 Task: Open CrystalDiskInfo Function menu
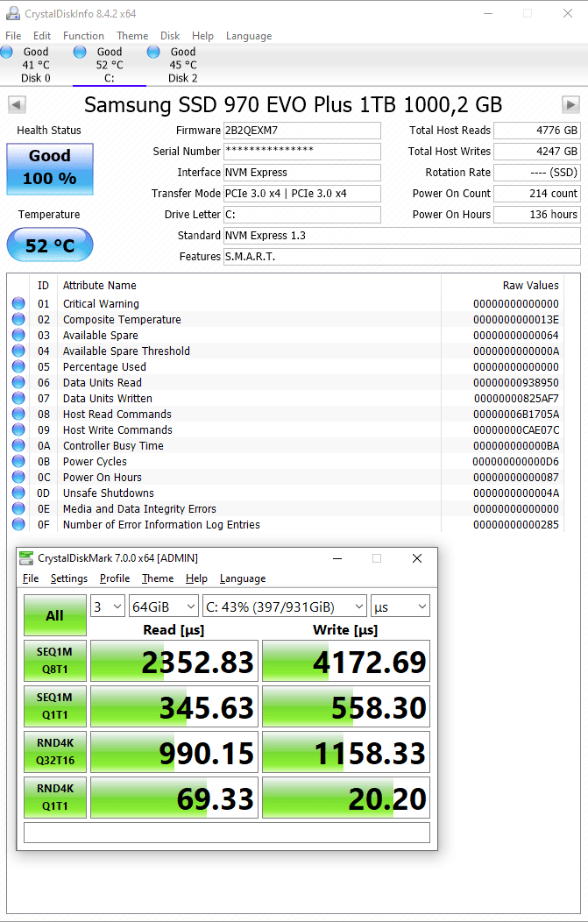click(x=83, y=36)
